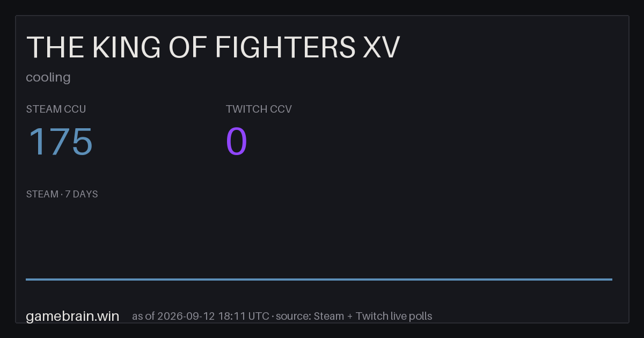The width and height of the screenshot is (644, 338).
Task: Open the gamebrain.win link
Action: pyautogui.click(x=72, y=316)
